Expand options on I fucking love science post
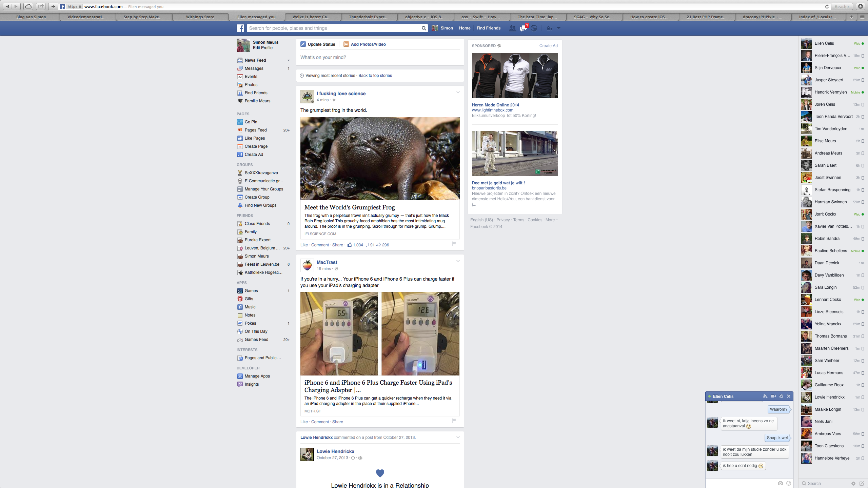Screen dimensions: 868x488 (458, 92)
